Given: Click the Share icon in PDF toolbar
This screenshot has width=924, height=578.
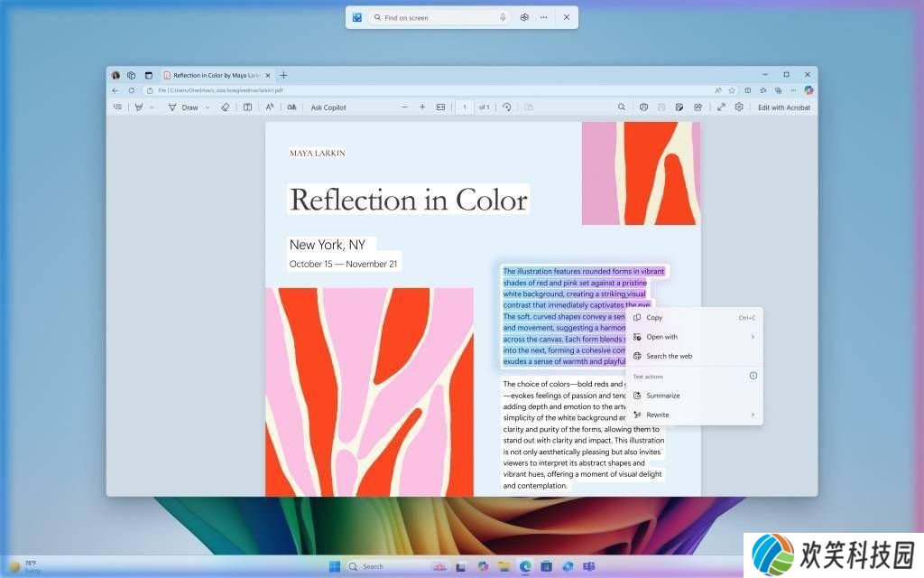Looking at the screenshot, I should [698, 107].
